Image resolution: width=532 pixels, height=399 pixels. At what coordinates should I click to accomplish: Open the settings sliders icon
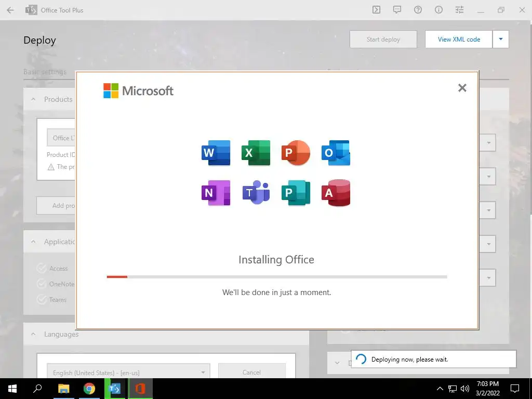[x=459, y=10]
